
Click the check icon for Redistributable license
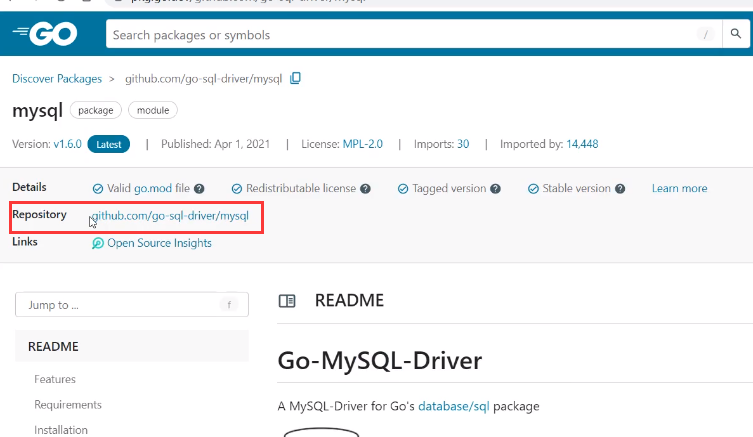click(x=237, y=189)
